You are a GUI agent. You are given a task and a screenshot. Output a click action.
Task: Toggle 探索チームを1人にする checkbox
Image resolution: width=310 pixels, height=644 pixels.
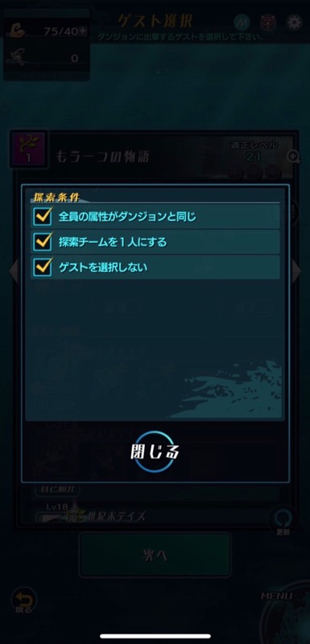coord(43,242)
